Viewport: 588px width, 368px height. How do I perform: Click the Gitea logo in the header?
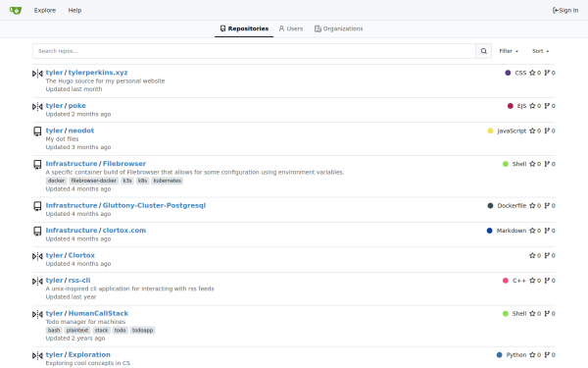[x=16, y=10]
